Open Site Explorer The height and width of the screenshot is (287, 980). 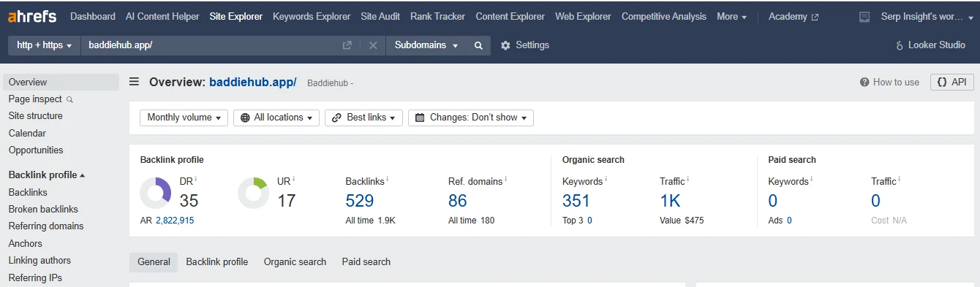point(235,16)
